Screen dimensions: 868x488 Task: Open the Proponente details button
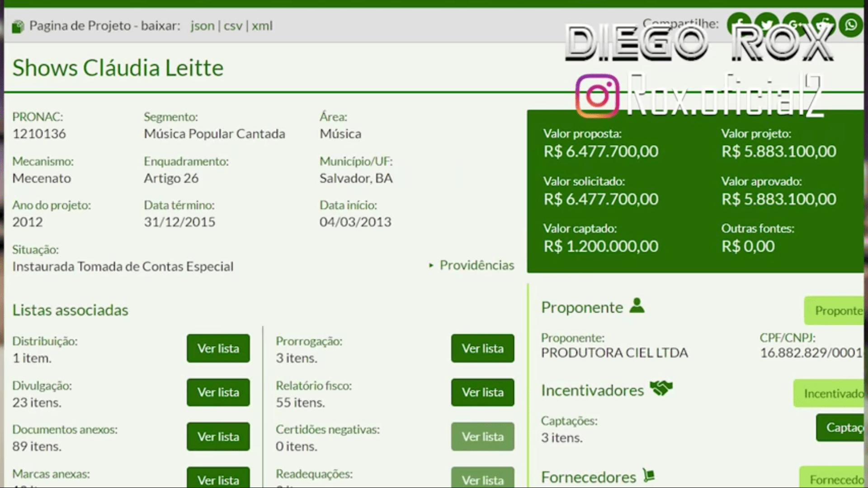[835, 310]
